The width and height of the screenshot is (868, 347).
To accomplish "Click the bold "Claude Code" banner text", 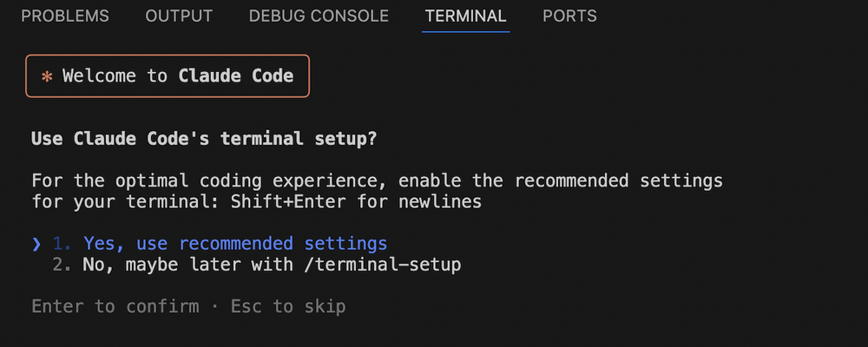I will click(x=236, y=76).
